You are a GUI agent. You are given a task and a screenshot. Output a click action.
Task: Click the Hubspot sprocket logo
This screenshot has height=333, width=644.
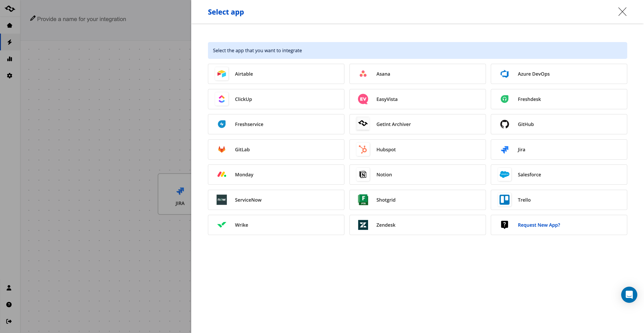tap(363, 149)
